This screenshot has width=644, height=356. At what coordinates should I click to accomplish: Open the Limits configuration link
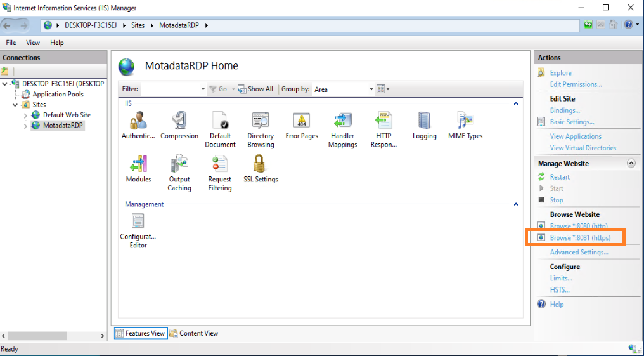coord(561,279)
